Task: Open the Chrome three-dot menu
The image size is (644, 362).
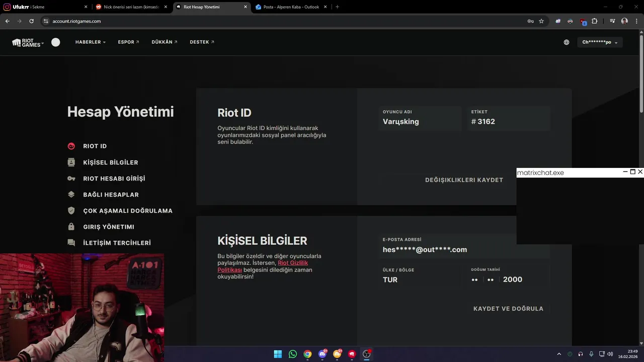Action: (x=636, y=21)
